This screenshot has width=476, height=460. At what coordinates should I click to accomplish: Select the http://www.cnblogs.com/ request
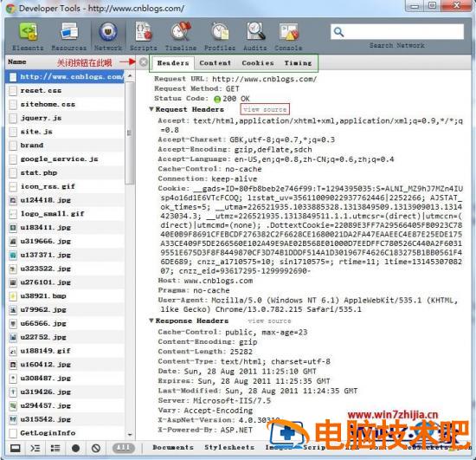coord(65,77)
